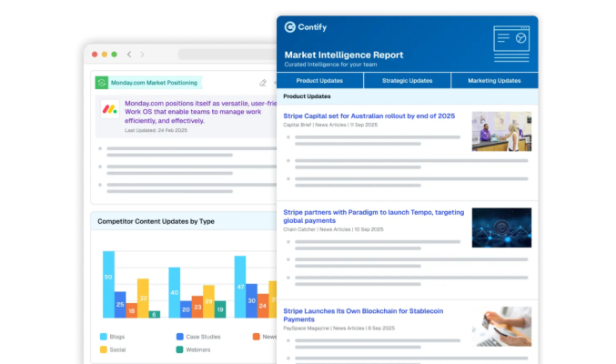This screenshot has height=364, width=616.
Task: Click the Blogs legend color swatch
Action: click(x=104, y=337)
